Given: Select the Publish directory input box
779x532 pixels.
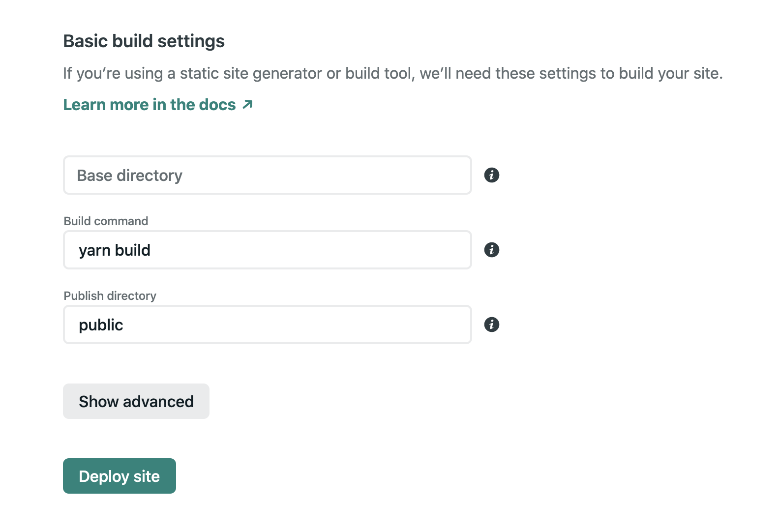Looking at the screenshot, I should (x=267, y=325).
